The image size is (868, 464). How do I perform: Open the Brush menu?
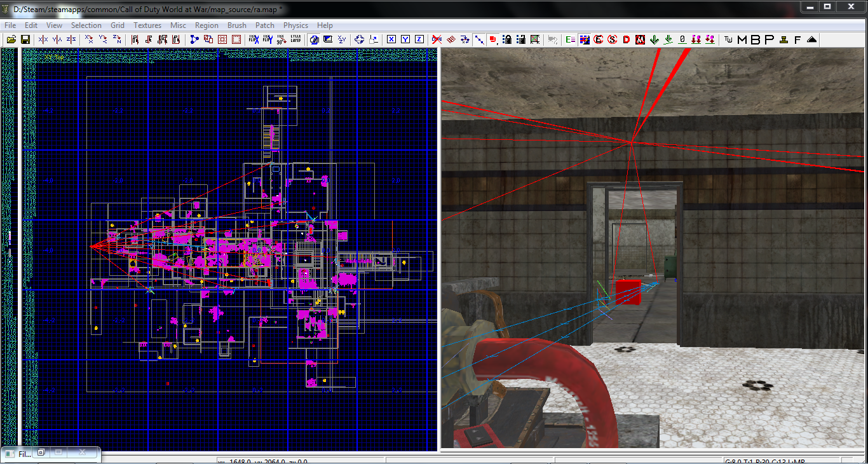click(x=237, y=25)
